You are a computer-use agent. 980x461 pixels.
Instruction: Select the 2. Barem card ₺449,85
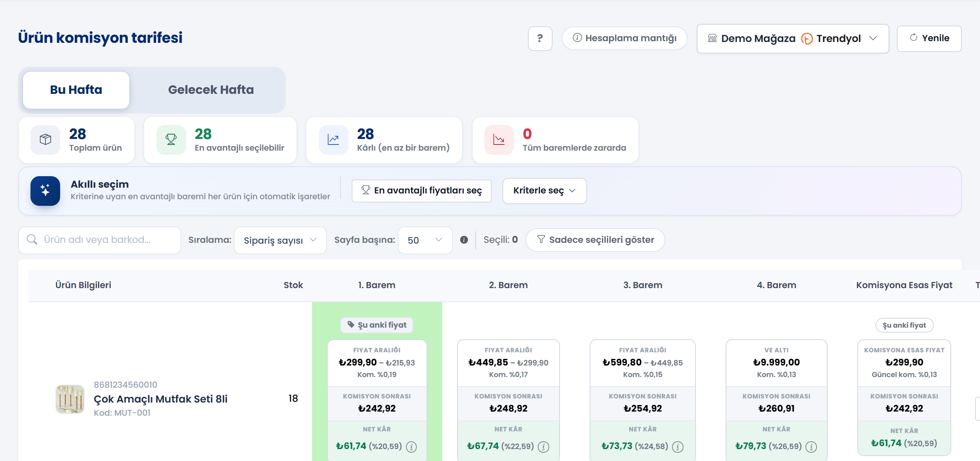click(x=508, y=399)
